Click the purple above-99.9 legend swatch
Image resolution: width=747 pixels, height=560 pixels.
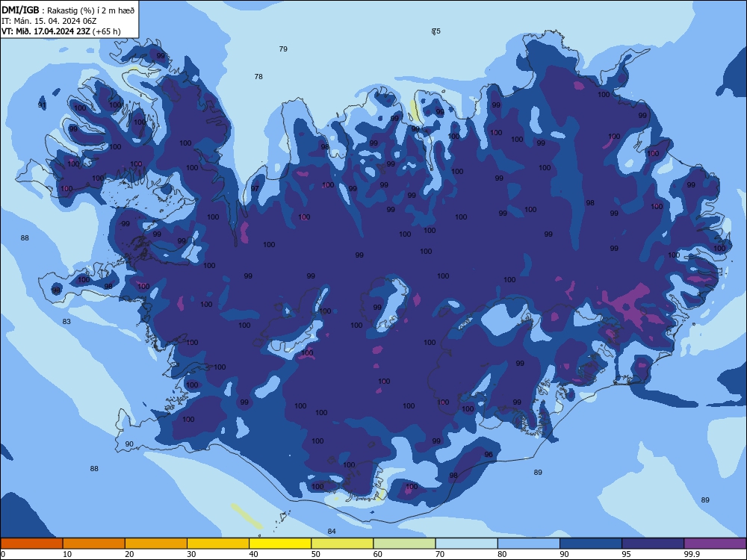715,544
